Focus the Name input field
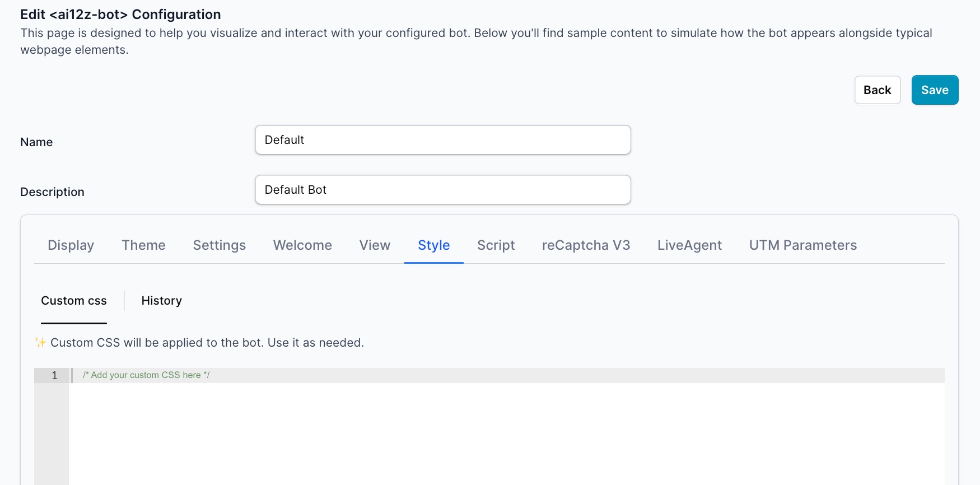980x485 pixels. click(442, 140)
